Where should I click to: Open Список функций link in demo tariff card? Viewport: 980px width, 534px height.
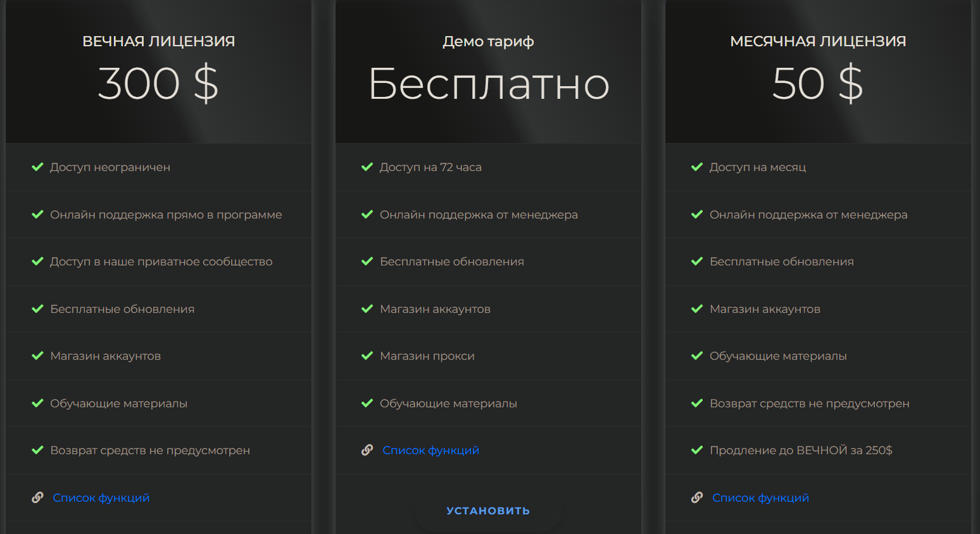tap(430, 450)
